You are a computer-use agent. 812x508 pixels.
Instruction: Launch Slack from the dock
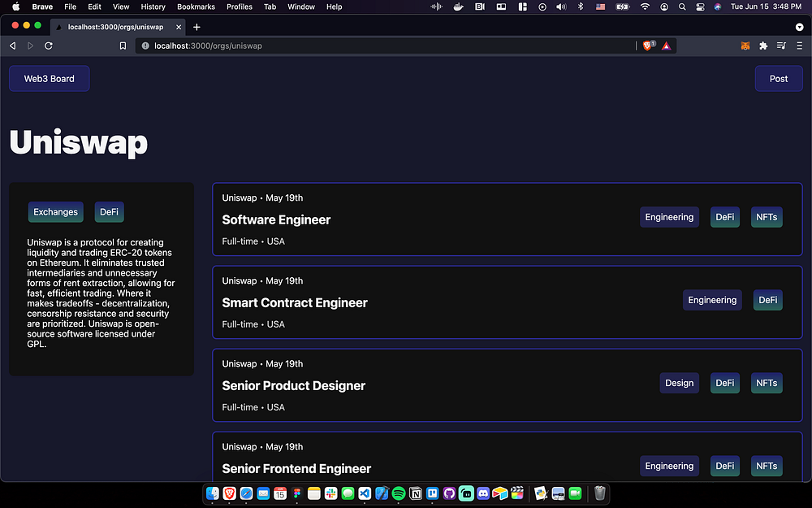tap(331, 493)
